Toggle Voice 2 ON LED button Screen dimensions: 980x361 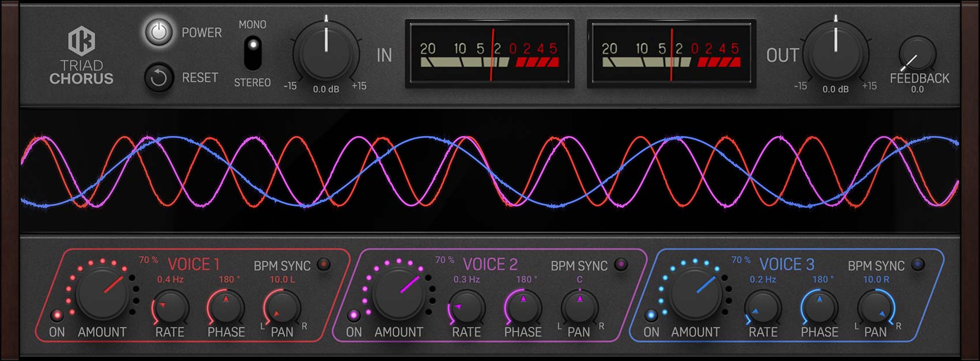tap(353, 315)
